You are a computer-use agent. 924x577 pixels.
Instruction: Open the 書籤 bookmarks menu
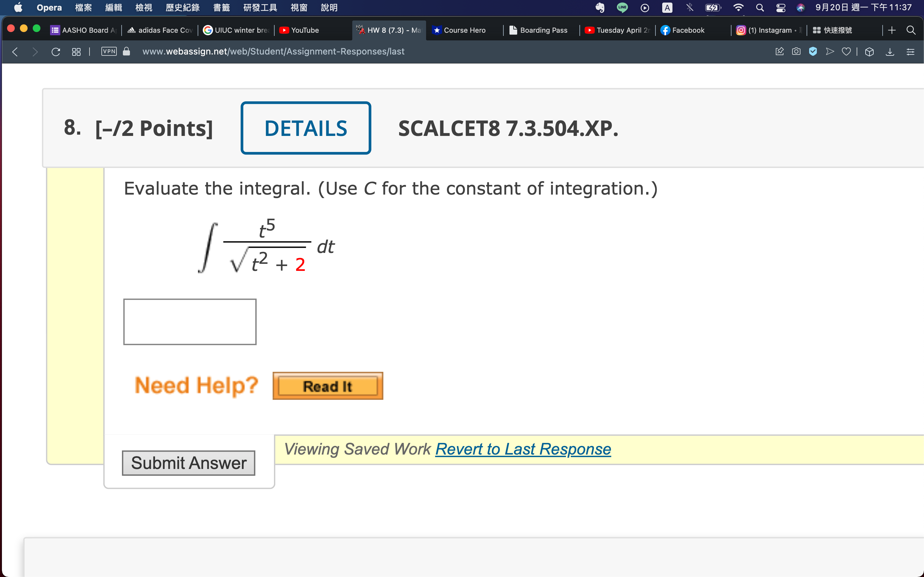221,8
